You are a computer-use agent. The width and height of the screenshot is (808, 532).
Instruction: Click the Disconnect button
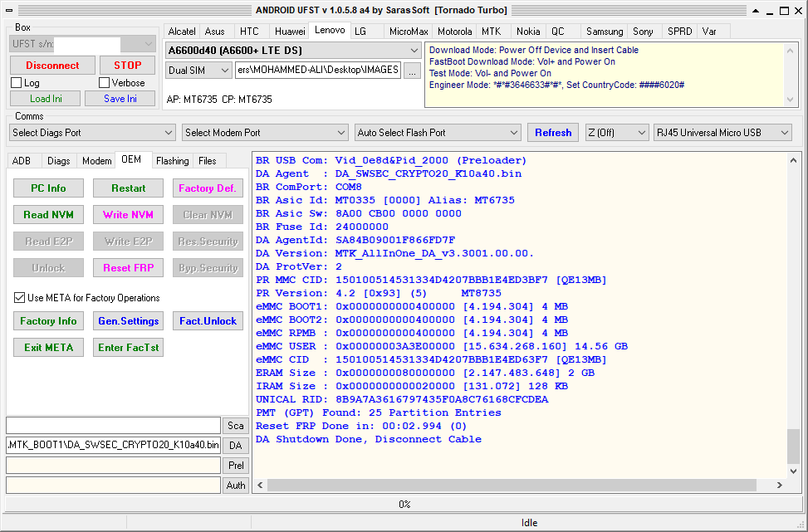pyautogui.click(x=52, y=66)
